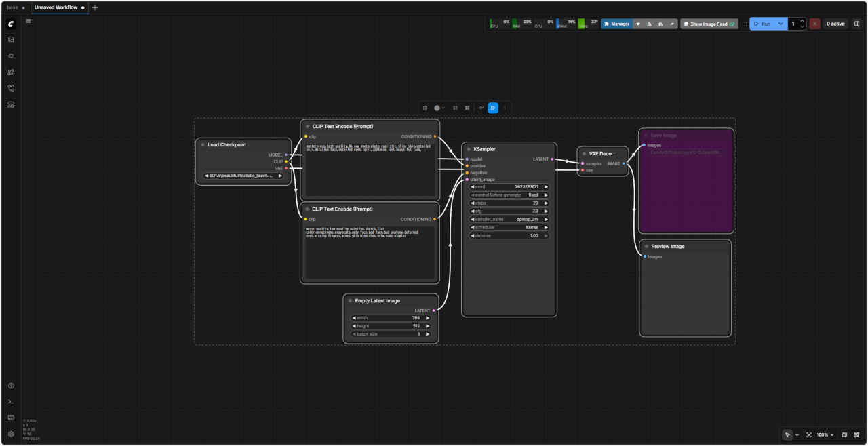Toggle link visibility icon at bottom right
Viewport: 868px width, 446px height.
(x=856, y=434)
